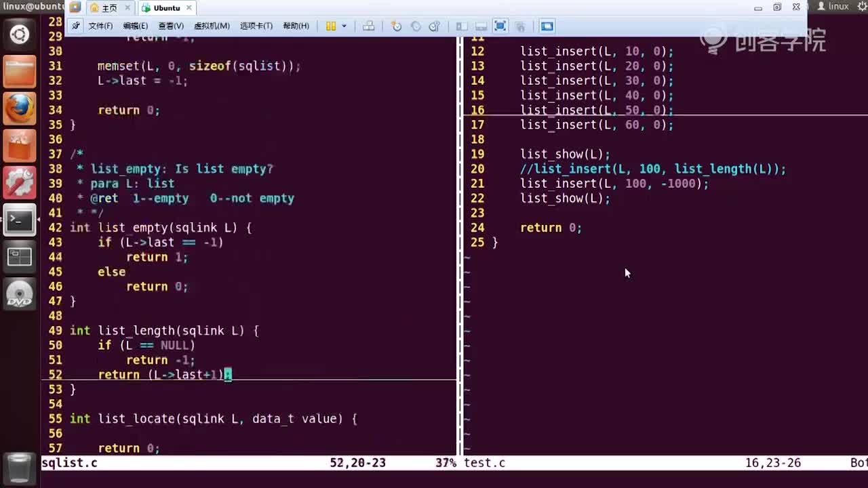Image resolution: width=868 pixels, height=488 pixels.
Task: Pause the virtual machine with the yellow button
Action: point(331,26)
